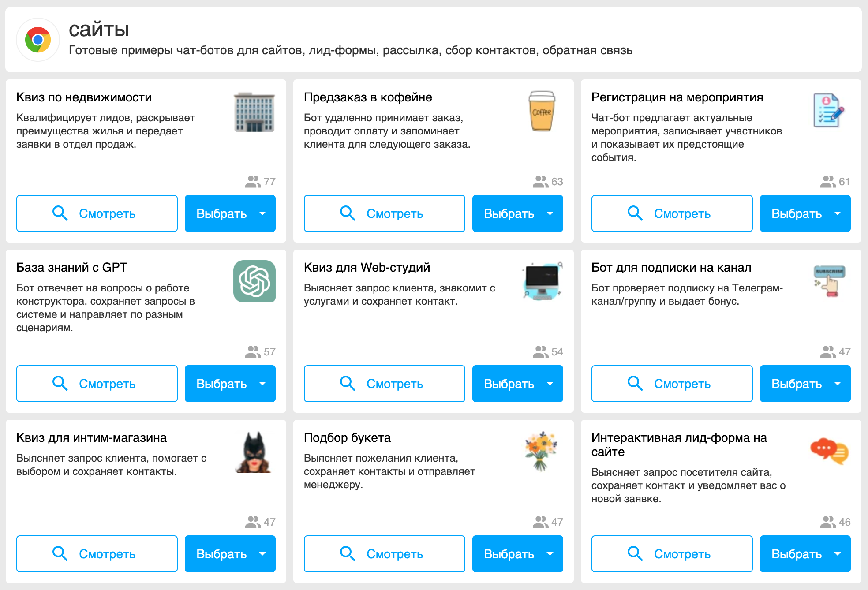Click the building icon on Квиз по недвижимости
The image size is (868, 590).
click(x=254, y=112)
